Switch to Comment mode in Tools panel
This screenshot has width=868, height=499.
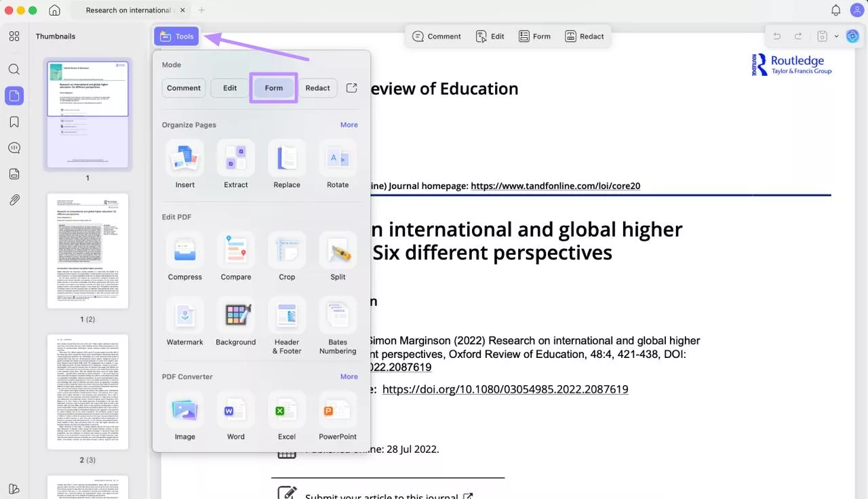[x=184, y=88]
